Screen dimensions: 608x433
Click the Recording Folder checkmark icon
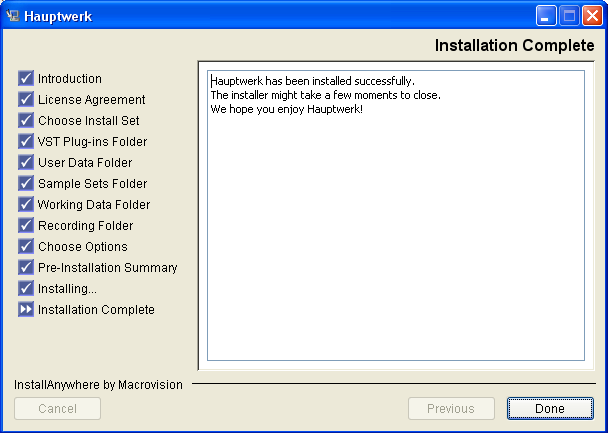pyautogui.click(x=26, y=225)
